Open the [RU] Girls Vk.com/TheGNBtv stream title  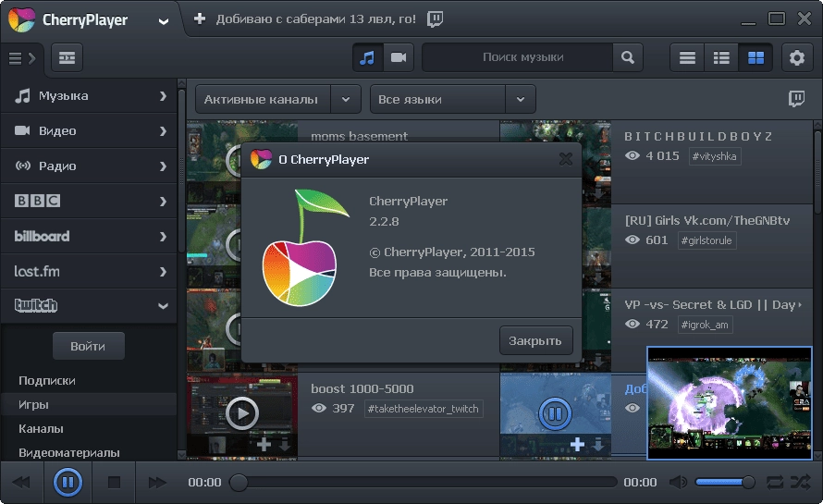tap(707, 220)
